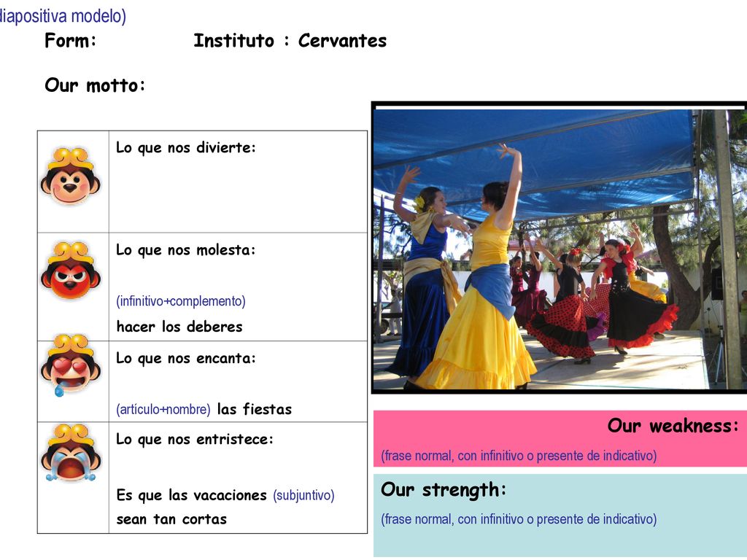Viewport: 747px width, 560px height.
Task: Click the '(subjuntivo)' hint text
Action: pos(304,496)
